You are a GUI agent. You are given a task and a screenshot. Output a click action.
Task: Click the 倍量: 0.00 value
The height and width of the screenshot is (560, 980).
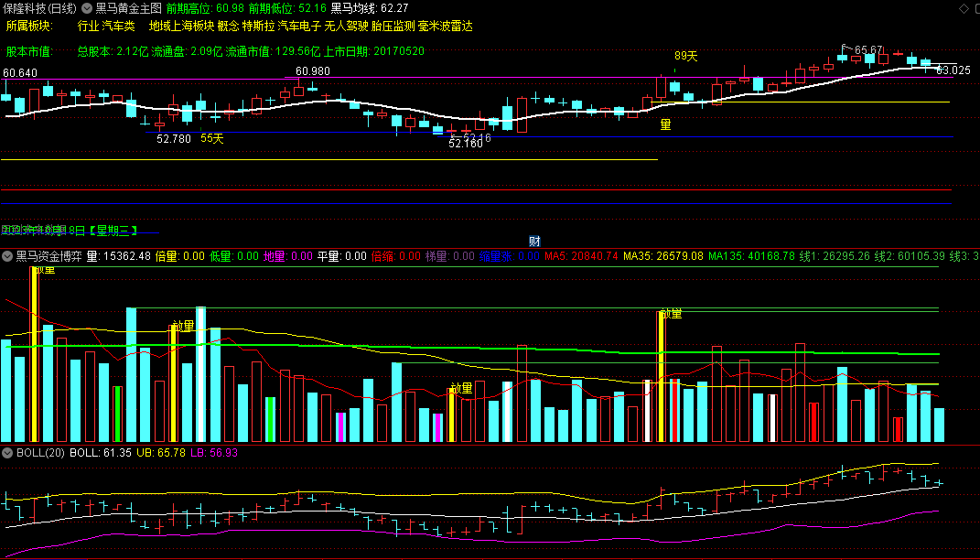tap(179, 256)
